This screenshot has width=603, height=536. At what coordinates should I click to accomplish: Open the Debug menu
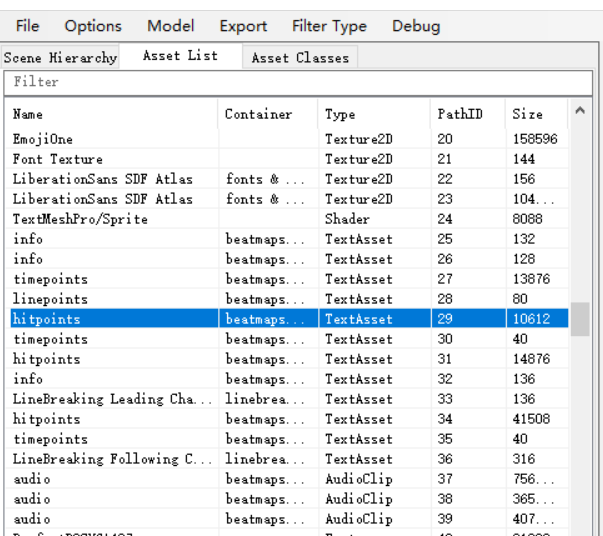click(415, 26)
